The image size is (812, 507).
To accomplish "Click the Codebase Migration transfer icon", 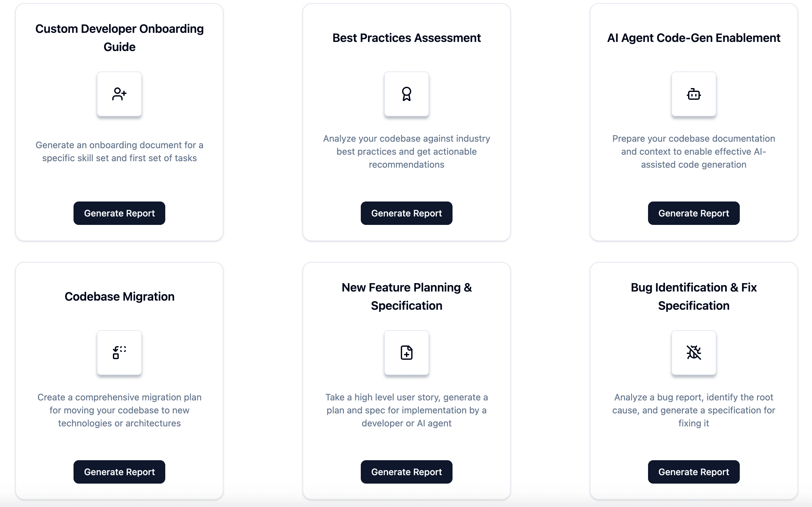I will 119,353.
